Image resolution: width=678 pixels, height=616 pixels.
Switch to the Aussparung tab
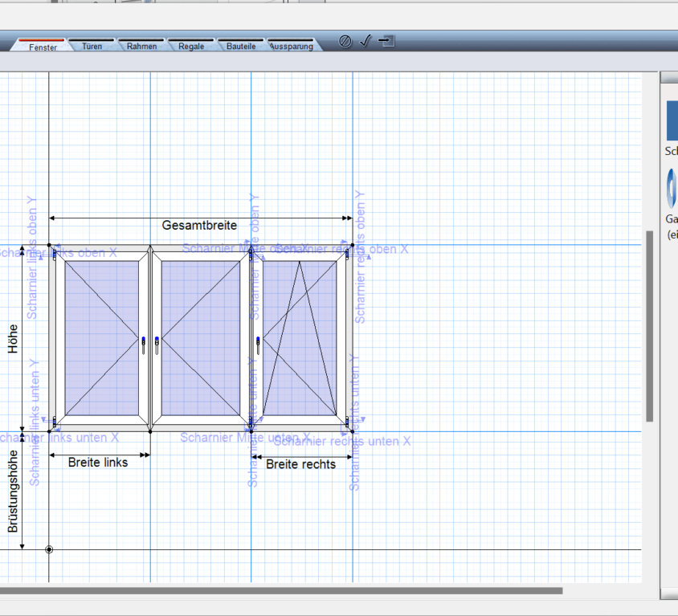[292, 46]
